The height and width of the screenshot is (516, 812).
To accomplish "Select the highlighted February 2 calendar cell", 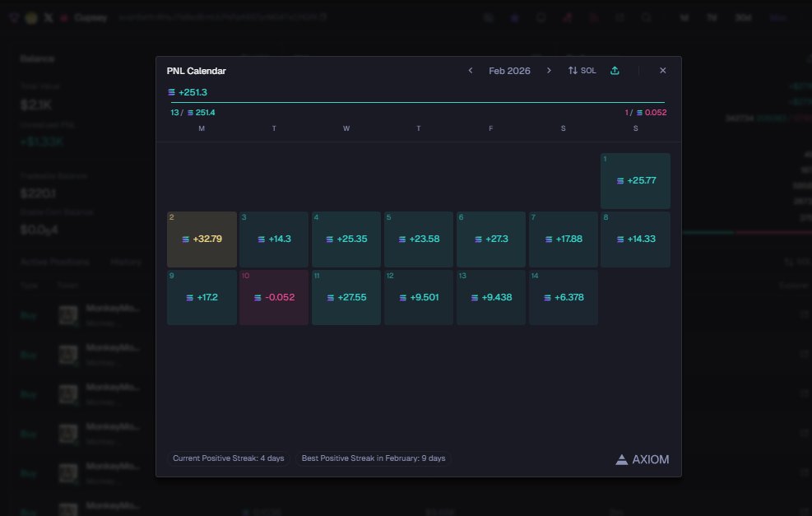I will pos(202,239).
